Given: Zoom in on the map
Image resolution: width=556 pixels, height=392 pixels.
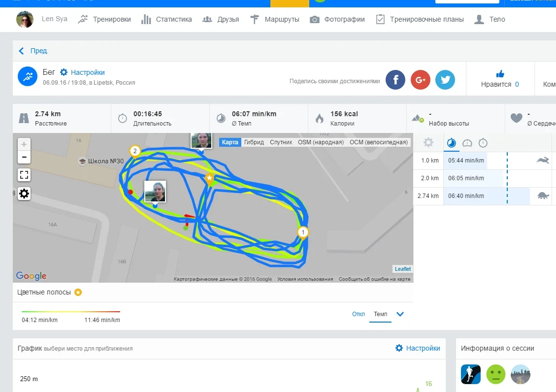Looking at the screenshot, I should (24, 144).
